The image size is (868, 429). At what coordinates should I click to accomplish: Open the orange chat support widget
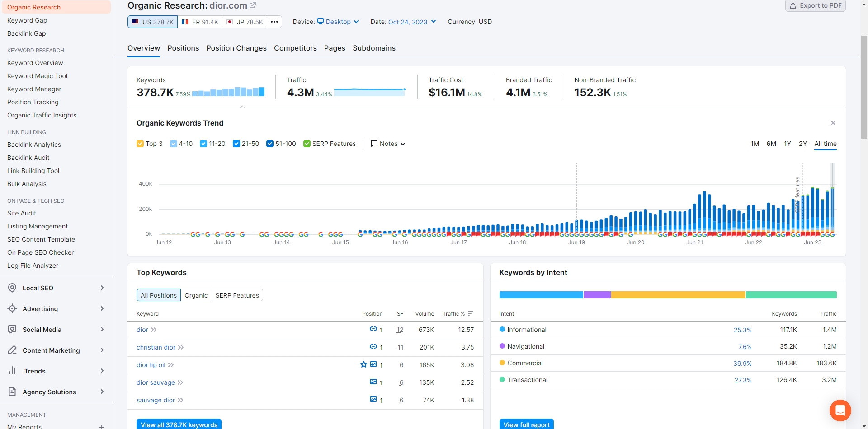[x=840, y=410]
